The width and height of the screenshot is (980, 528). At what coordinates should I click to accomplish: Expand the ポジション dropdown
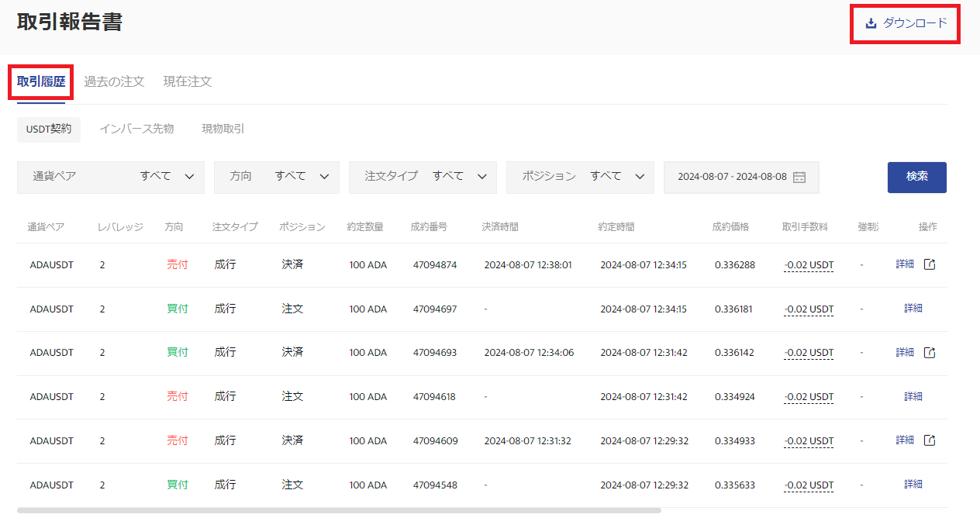pos(580,177)
